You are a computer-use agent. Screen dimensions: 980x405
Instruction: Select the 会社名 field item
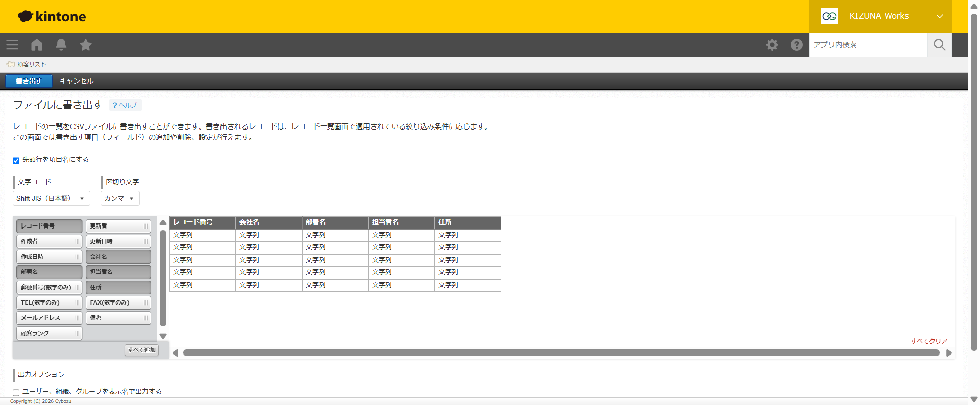pos(118,257)
